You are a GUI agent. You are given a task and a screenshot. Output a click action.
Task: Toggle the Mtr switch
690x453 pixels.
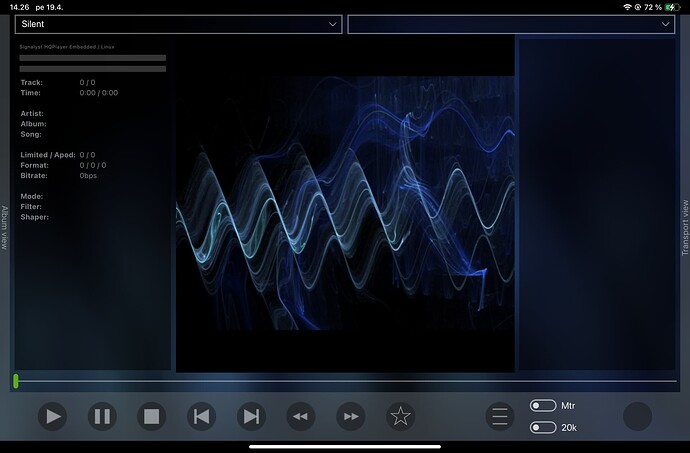click(x=543, y=406)
